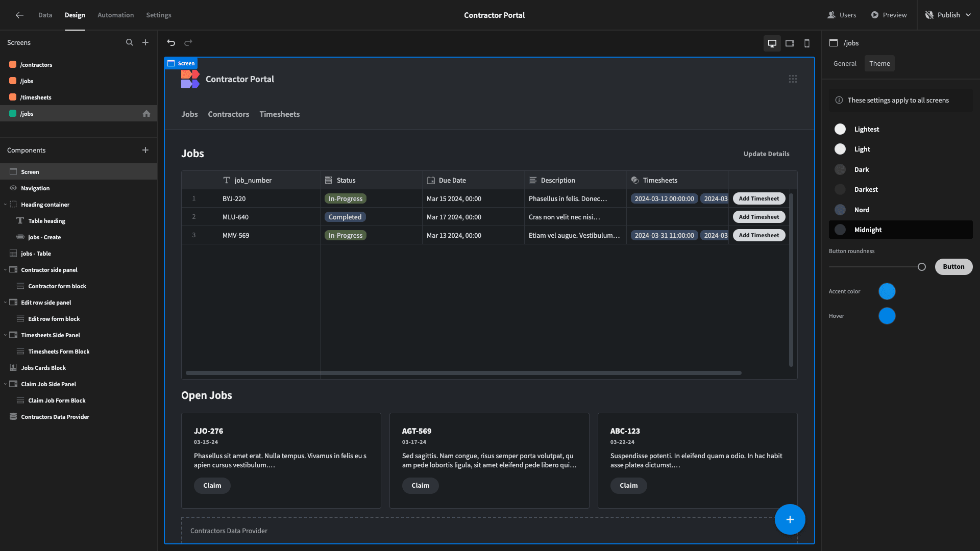Click the Update Details button
Viewport: 980px width, 551px height.
(767, 154)
